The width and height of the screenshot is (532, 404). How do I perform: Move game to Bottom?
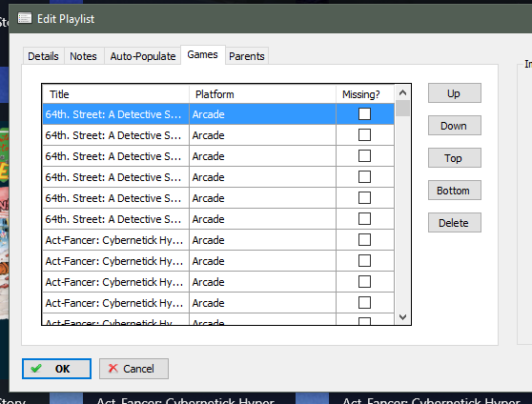(x=455, y=191)
